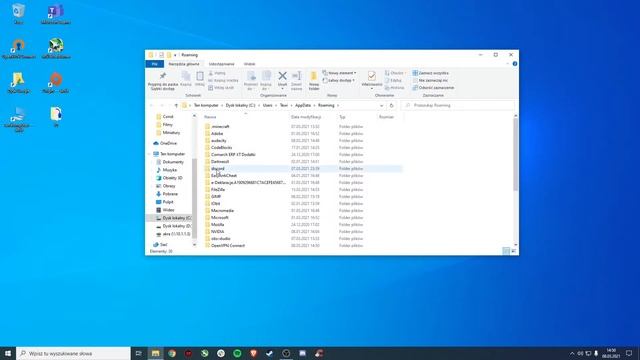Open Quick Access Toolbar customize arrow
Screen dimensions: 640x360
tap(175, 55)
